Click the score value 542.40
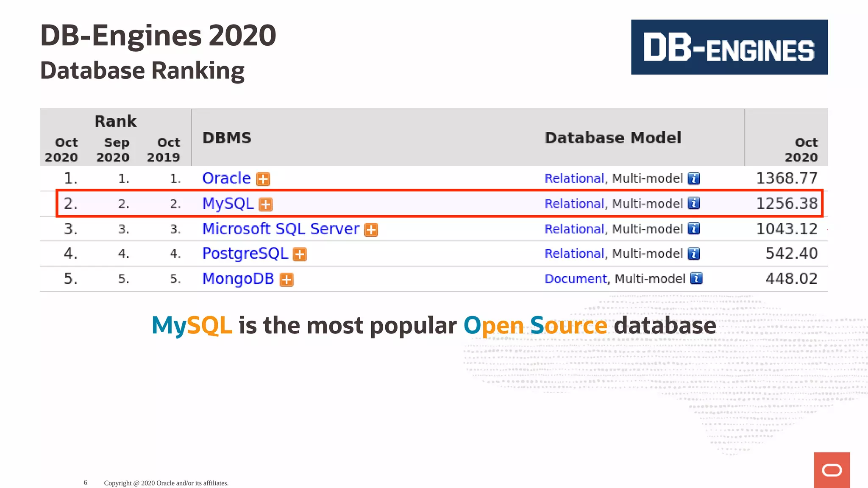 pos(791,253)
